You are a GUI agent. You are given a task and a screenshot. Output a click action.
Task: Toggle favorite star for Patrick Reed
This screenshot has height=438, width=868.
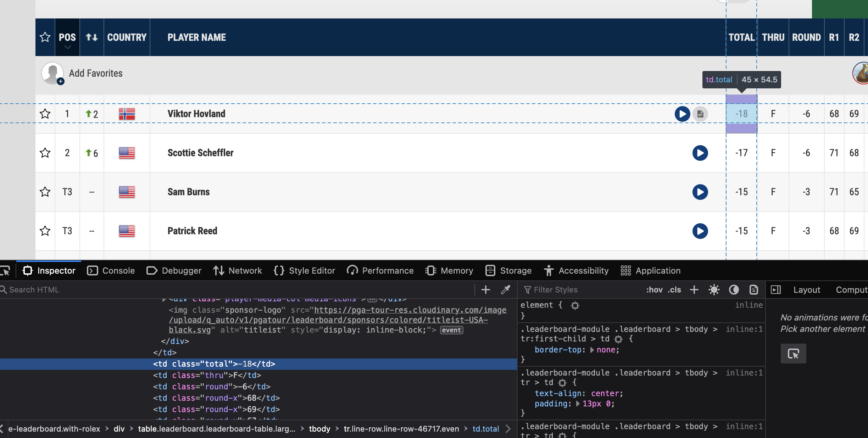coord(45,231)
